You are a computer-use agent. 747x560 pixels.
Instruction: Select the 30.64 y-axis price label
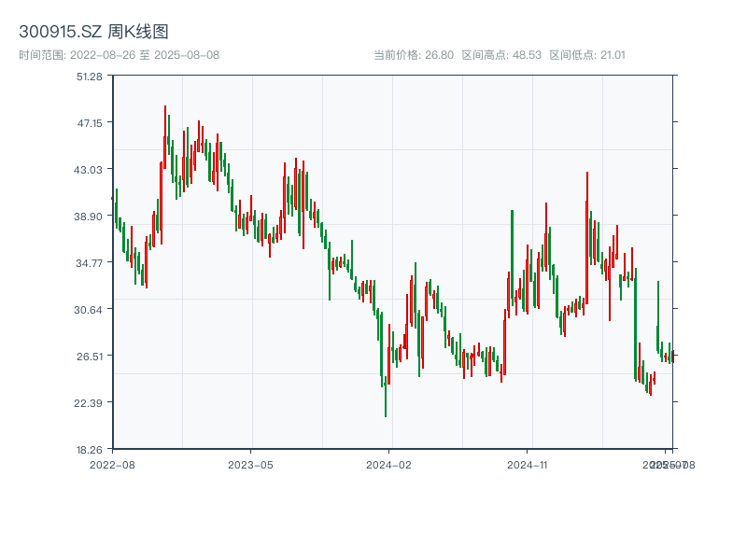pyautogui.click(x=90, y=309)
